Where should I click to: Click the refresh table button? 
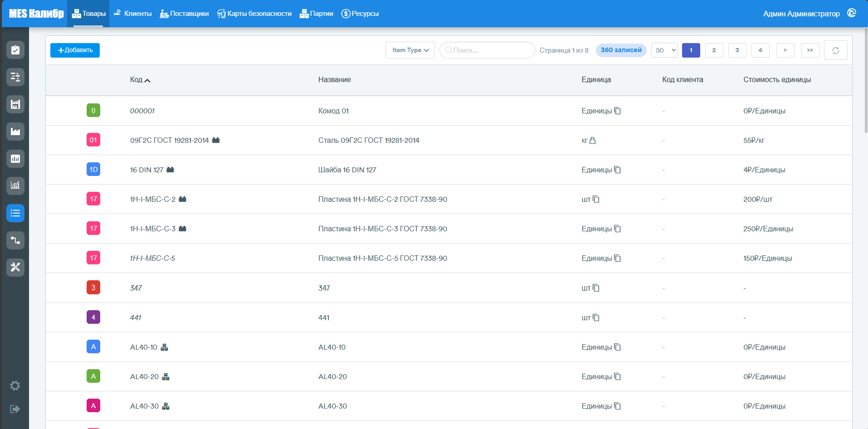(x=836, y=50)
